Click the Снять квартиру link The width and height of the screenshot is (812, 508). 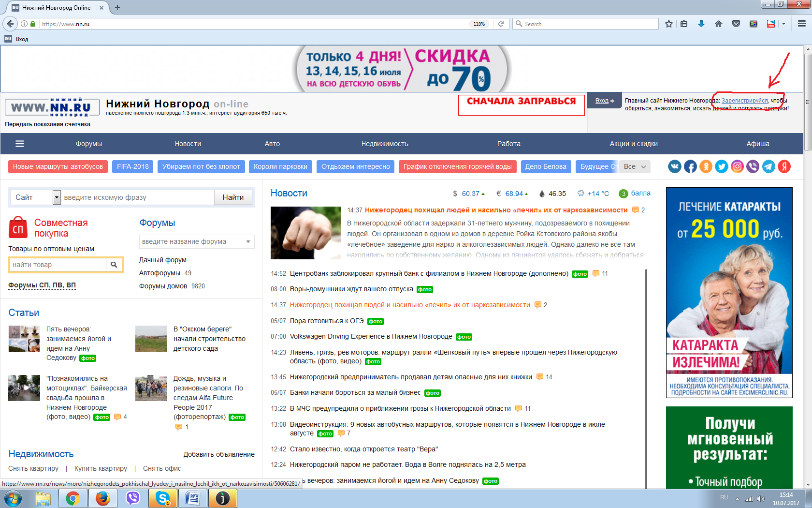33,468
